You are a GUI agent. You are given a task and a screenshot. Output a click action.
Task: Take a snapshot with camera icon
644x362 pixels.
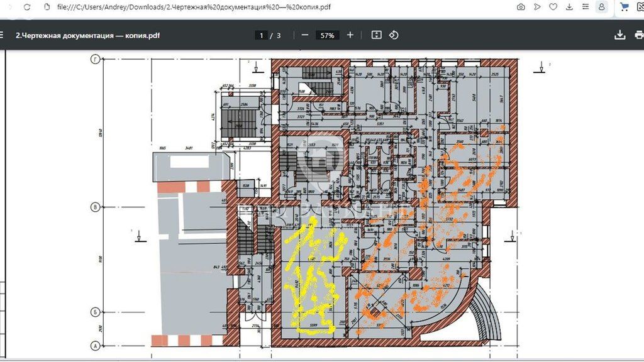click(521, 7)
